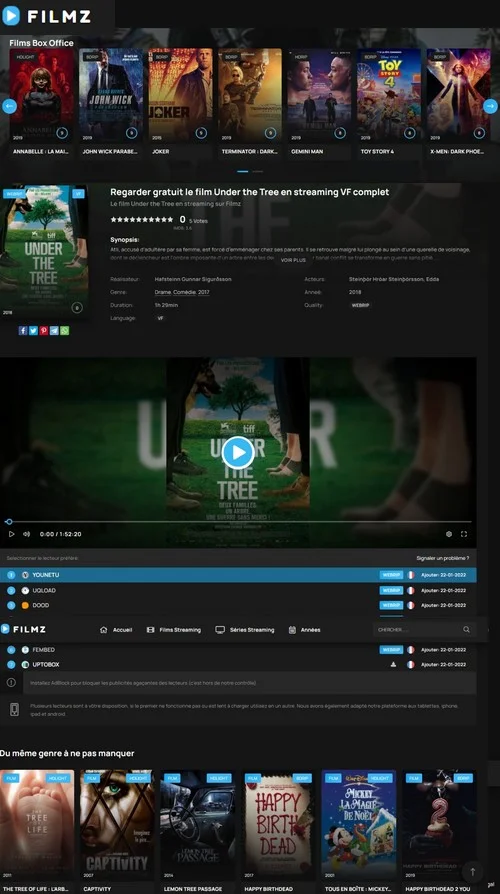Click the left carousel arrow in Box Office
Image resolution: width=500 pixels, height=894 pixels.
coord(9,106)
